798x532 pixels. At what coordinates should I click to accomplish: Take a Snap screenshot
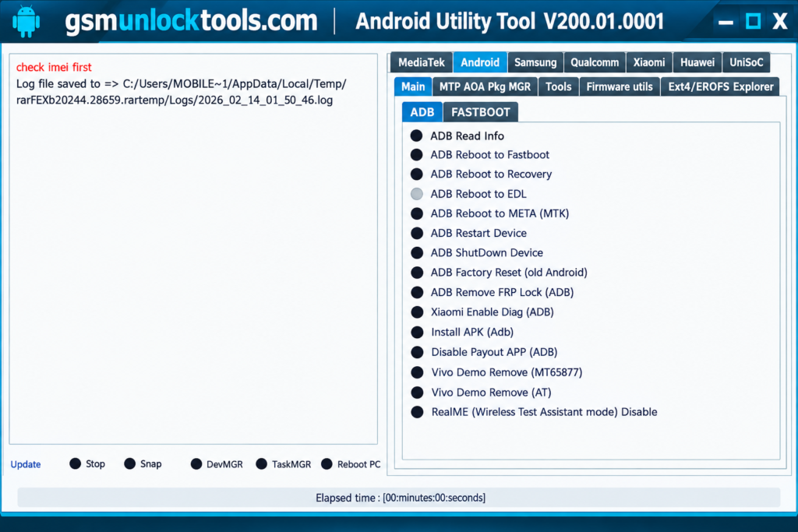[x=143, y=464]
